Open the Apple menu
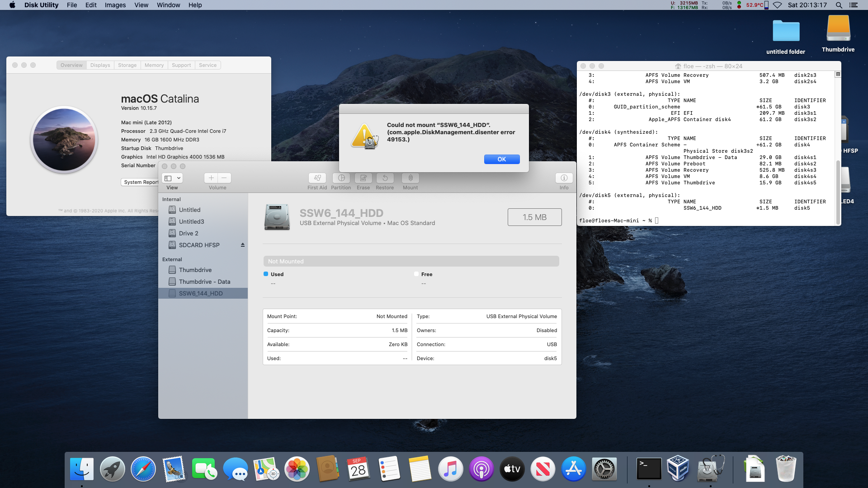 pos(12,5)
